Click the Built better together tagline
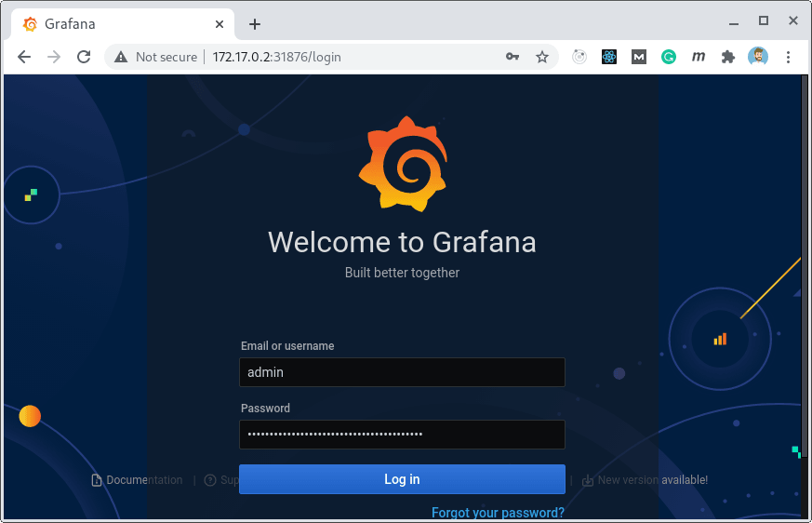The height and width of the screenshot is (523, 812). coord(402,273)
